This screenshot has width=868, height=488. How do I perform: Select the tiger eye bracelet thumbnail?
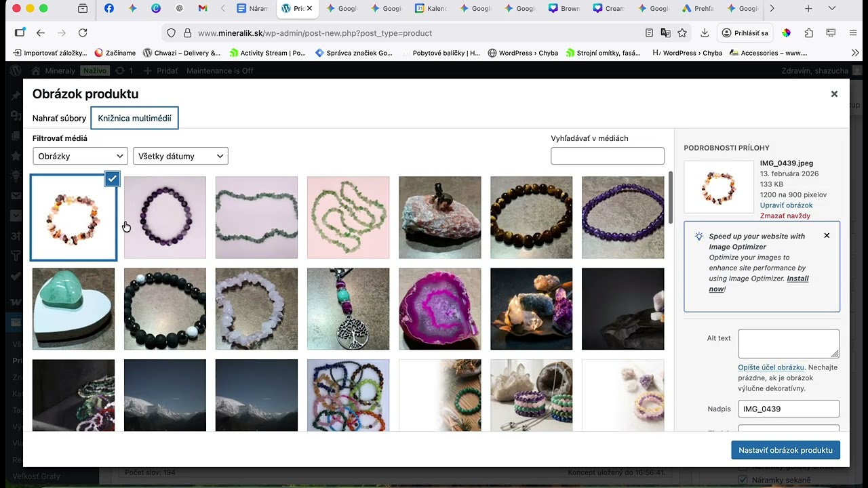coord(531,218)
